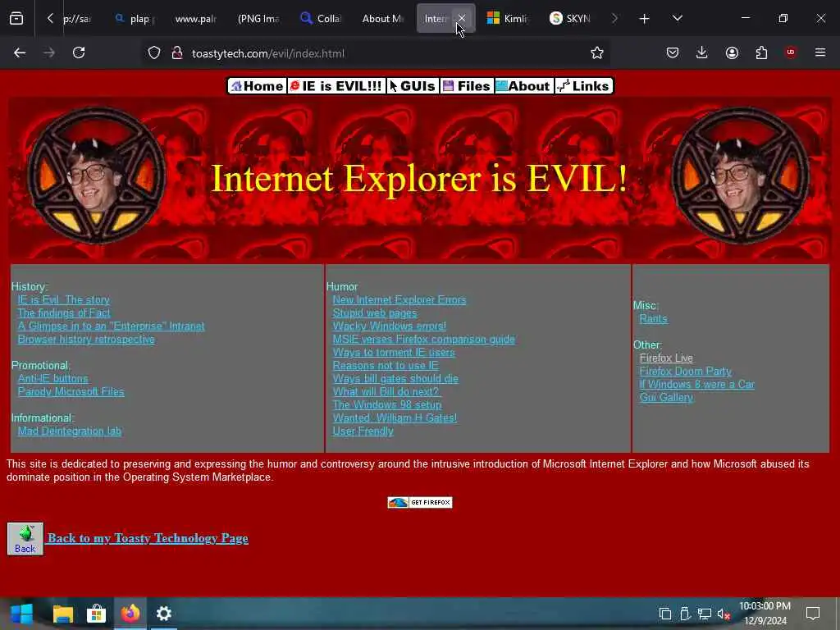
Task: Switch to the 'Colla' search tab
Action: 321,19
